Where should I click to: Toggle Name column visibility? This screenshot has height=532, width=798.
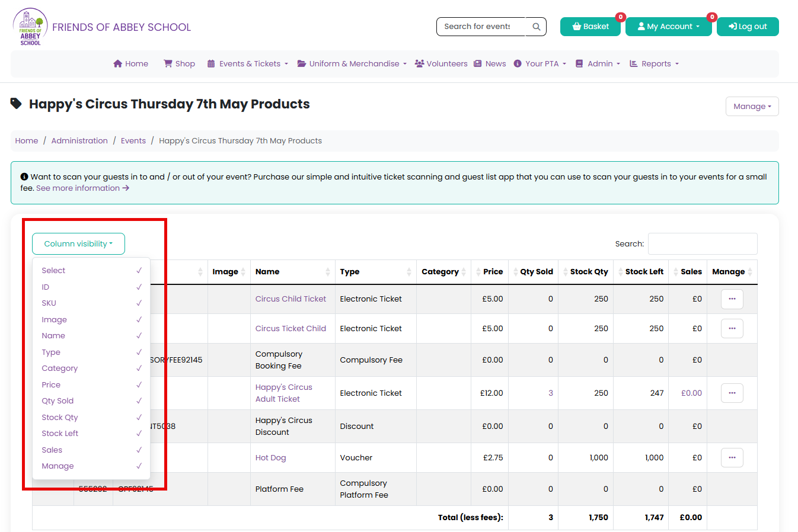point(91,336)
